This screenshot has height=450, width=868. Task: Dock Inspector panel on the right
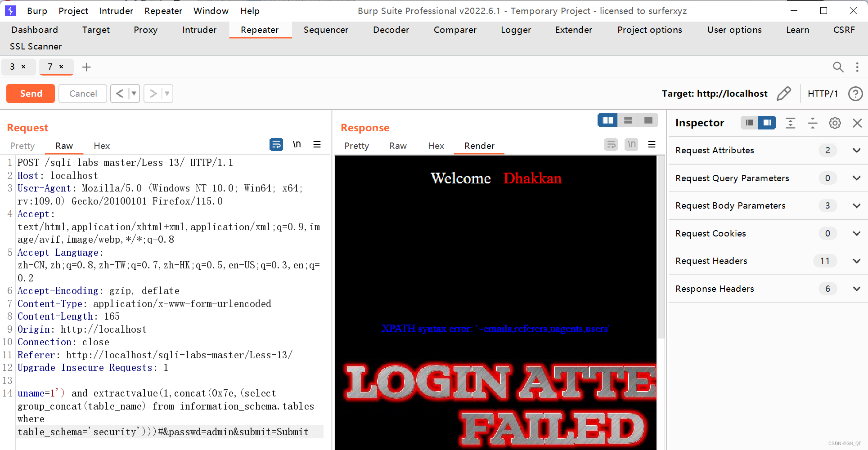point(767,123)
